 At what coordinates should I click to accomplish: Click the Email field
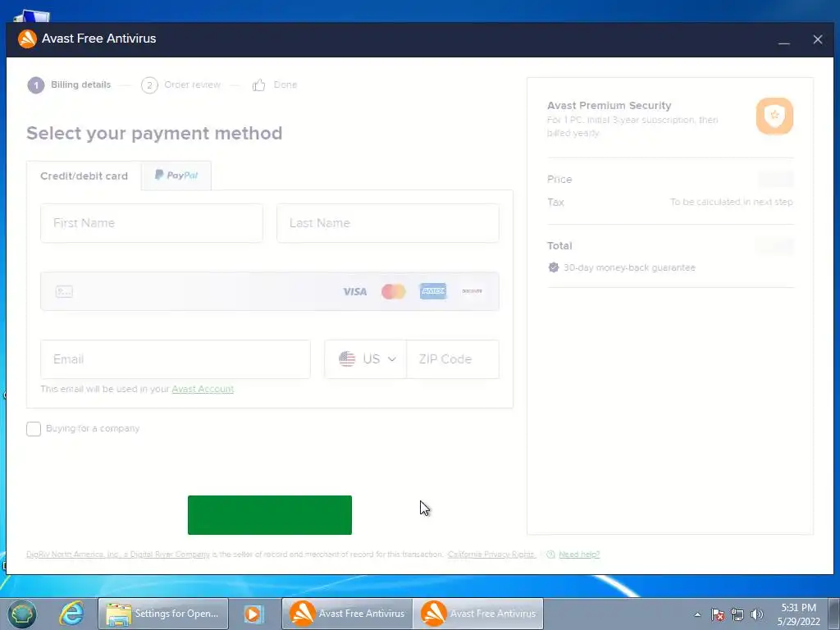[x=176, y=359]
